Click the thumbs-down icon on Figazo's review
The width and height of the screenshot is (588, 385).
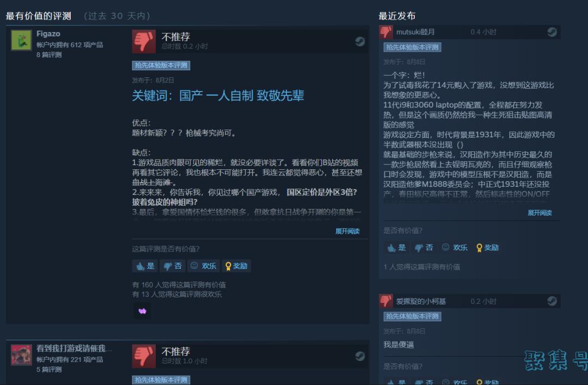pos(144,41)
